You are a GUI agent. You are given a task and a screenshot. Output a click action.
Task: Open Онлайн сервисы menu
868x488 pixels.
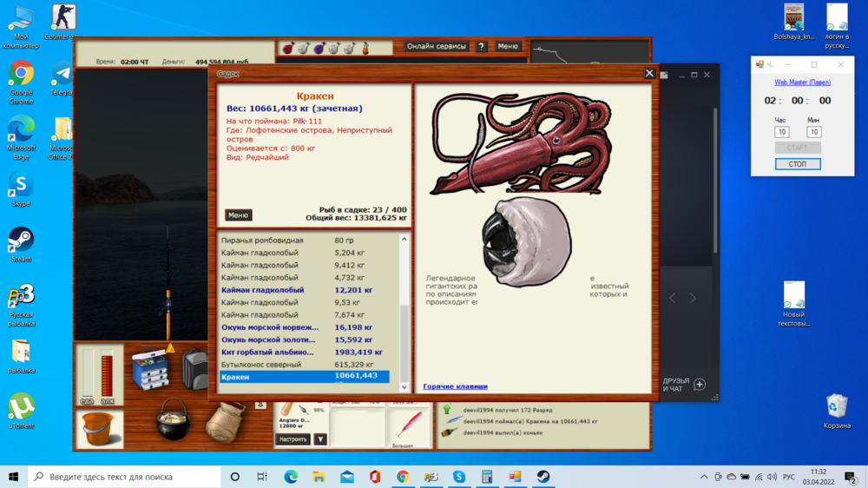coord(437,47)
